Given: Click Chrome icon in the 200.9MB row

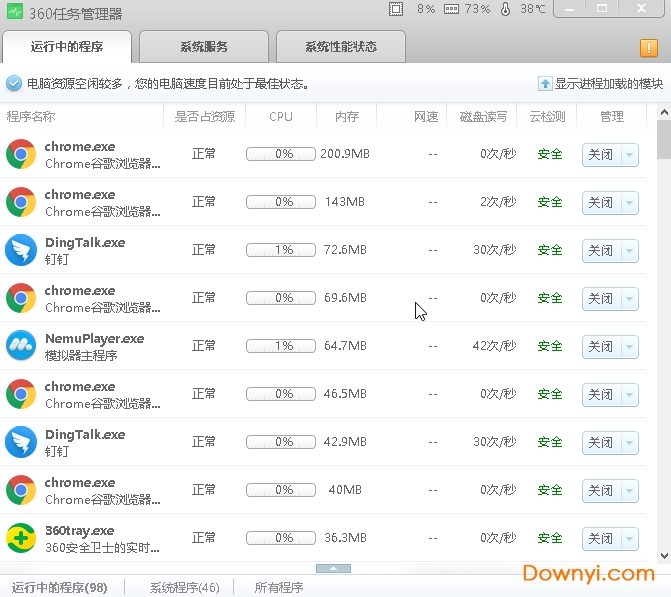Looking at the screenshot, I should 21,154.
